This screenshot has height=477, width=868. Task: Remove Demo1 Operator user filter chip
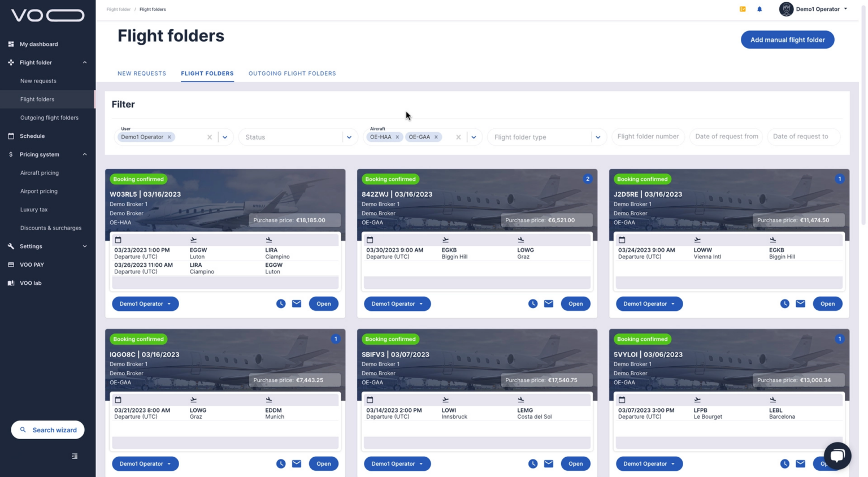click(x=169, y=137)
